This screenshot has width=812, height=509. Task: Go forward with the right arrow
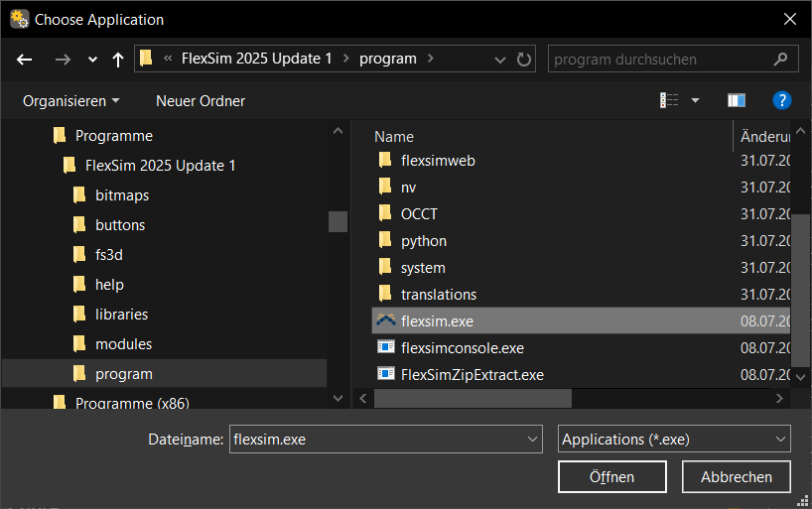63,60
